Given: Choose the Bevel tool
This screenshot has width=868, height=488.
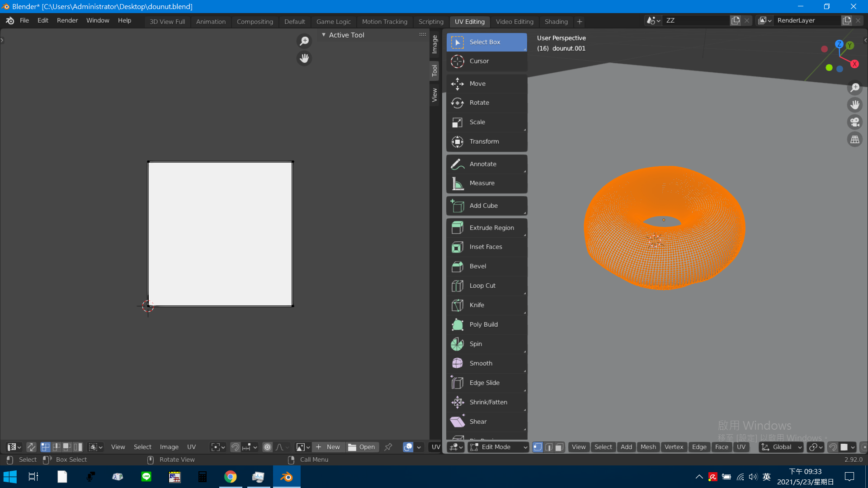Looking at the screenshot, I should (487, 266).
